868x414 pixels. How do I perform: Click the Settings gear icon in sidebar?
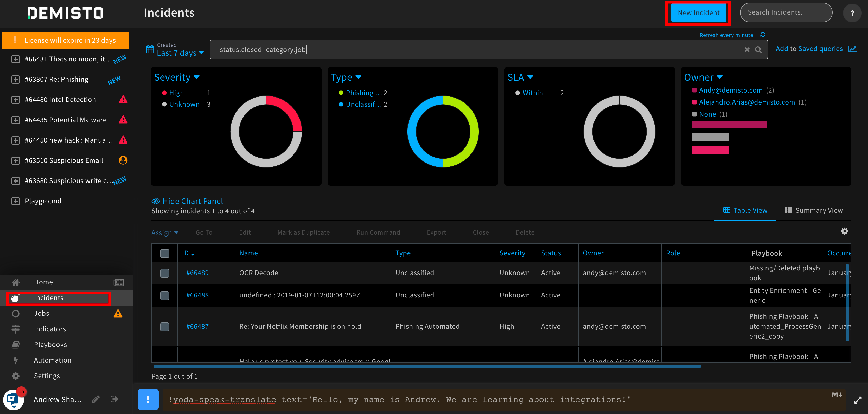(16, 376)
